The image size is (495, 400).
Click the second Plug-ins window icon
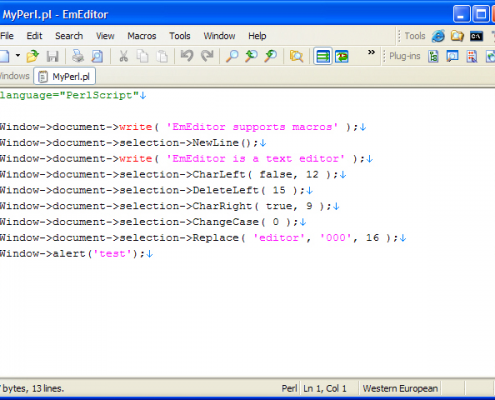pyautogui.click(x=452, y=56)
